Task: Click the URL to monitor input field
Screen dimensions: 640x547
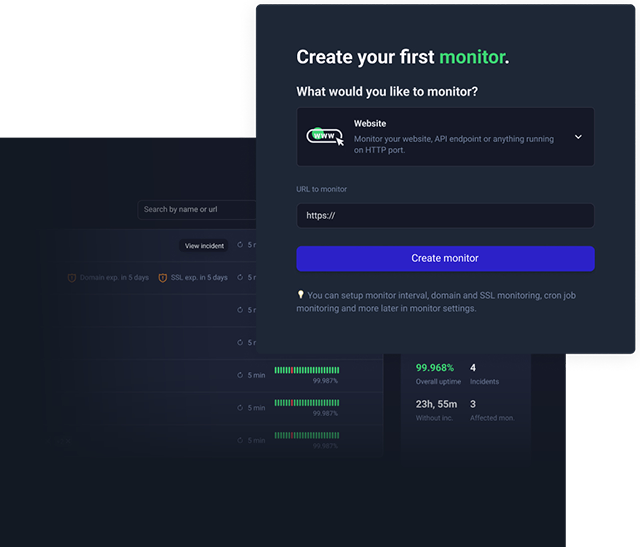Action: pos(445,215)
